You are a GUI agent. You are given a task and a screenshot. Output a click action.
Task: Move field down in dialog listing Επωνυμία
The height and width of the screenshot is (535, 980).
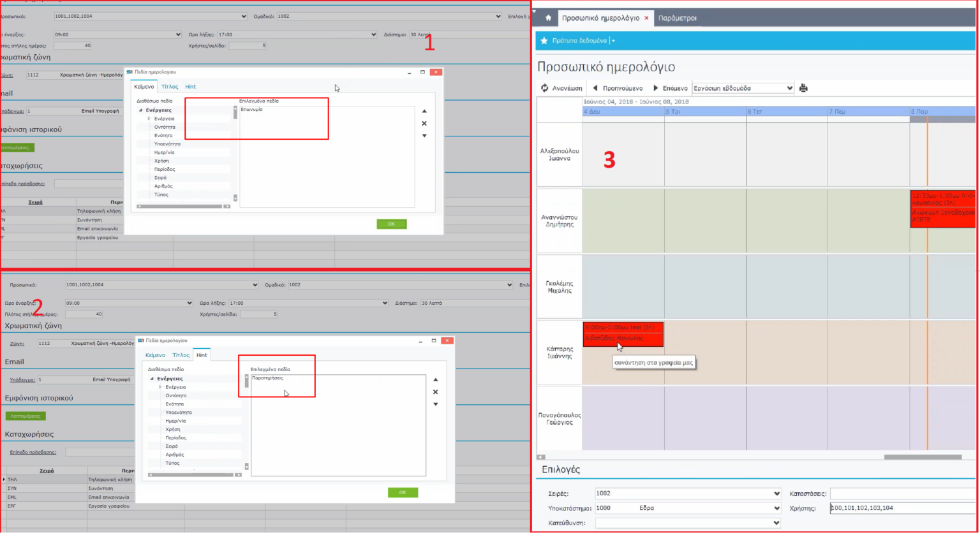pyautogui.click(x=424, y=136)
